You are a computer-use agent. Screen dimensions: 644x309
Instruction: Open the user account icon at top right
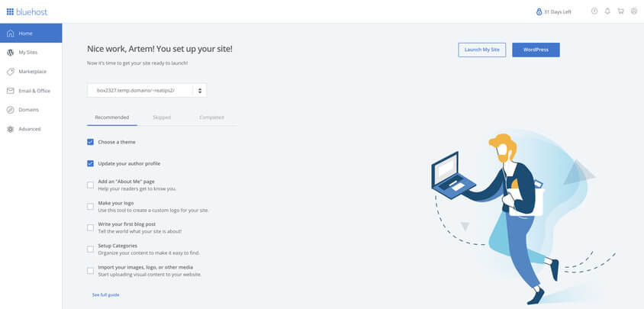tap(634, 11)
